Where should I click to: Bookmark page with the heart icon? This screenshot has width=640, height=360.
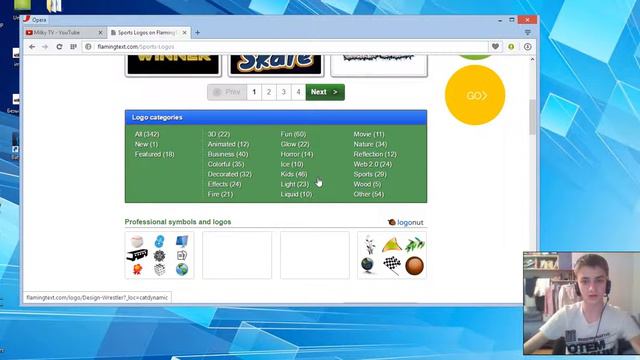pyautogui.click(x=495, y=47)
